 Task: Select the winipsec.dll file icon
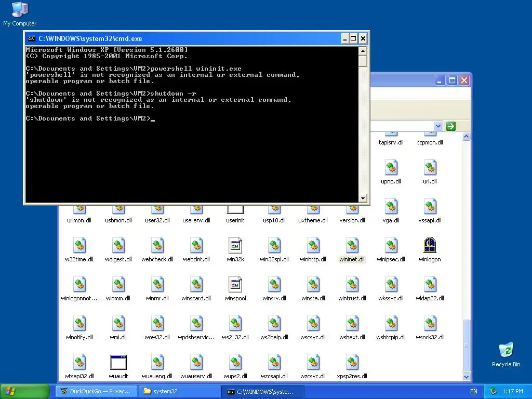(391, 245)
